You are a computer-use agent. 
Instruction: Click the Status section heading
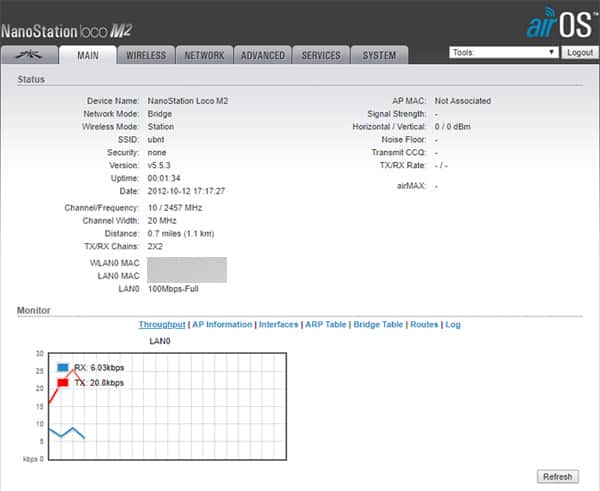click(31, 79)
